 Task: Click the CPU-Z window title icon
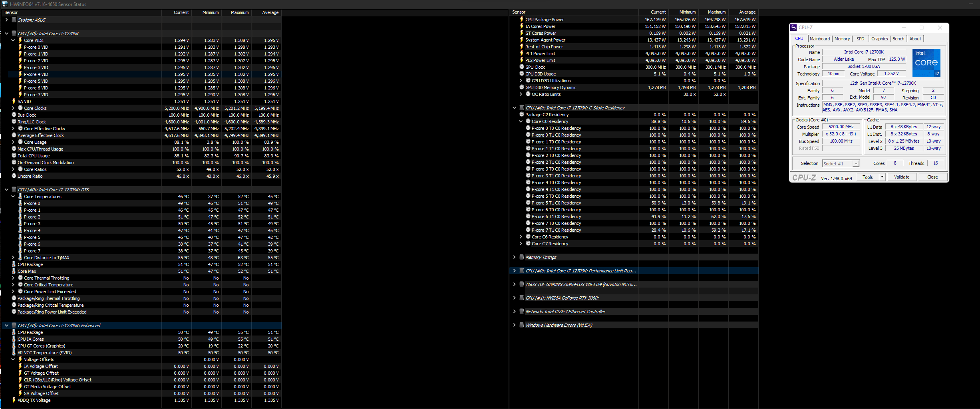(x=794, y=28)
